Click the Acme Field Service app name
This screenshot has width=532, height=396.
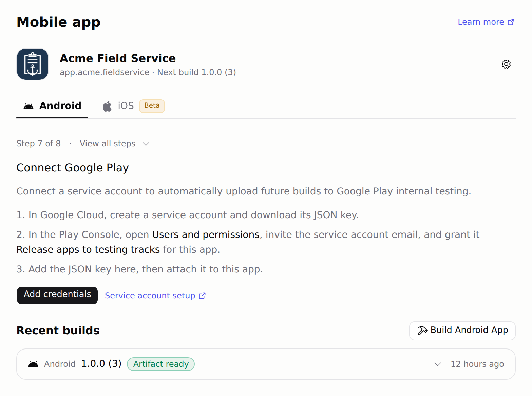coord(118,58)
